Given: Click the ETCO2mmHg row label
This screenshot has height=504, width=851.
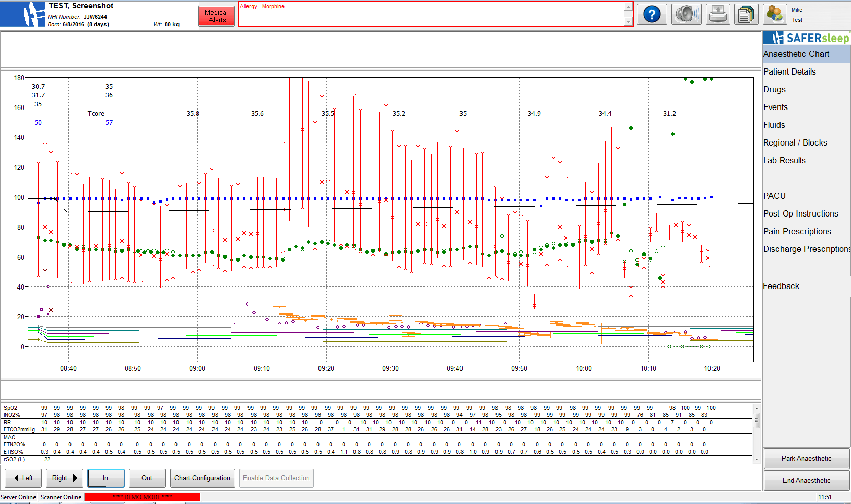Looking at the screenshot, I should tap(19, 429).
